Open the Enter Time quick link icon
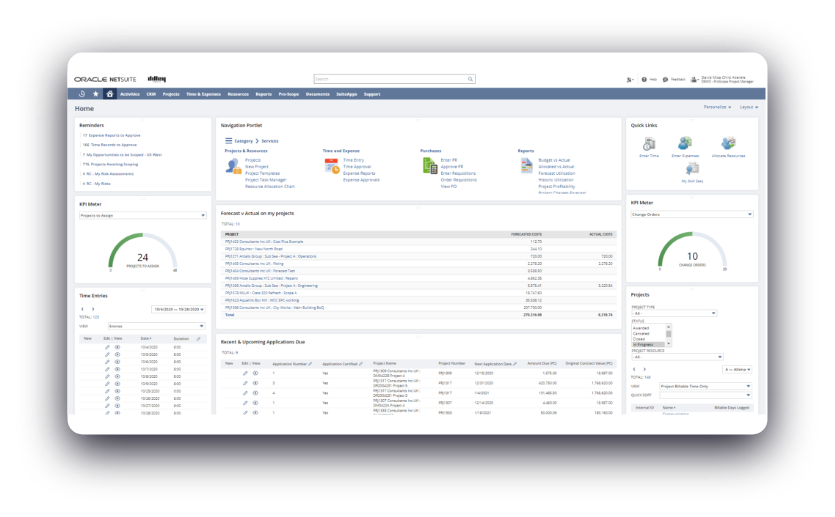835x517 pixels. click(648, 144)
